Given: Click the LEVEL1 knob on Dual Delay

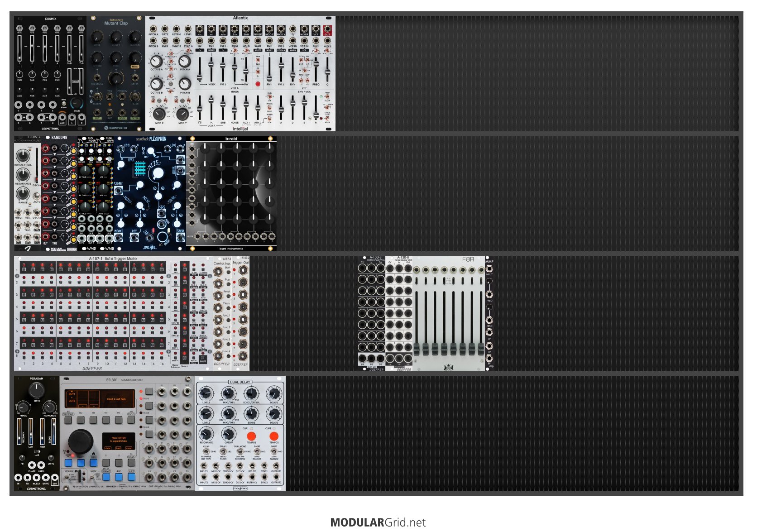Looking at the screenshot, I should click(x=206, y=393).
